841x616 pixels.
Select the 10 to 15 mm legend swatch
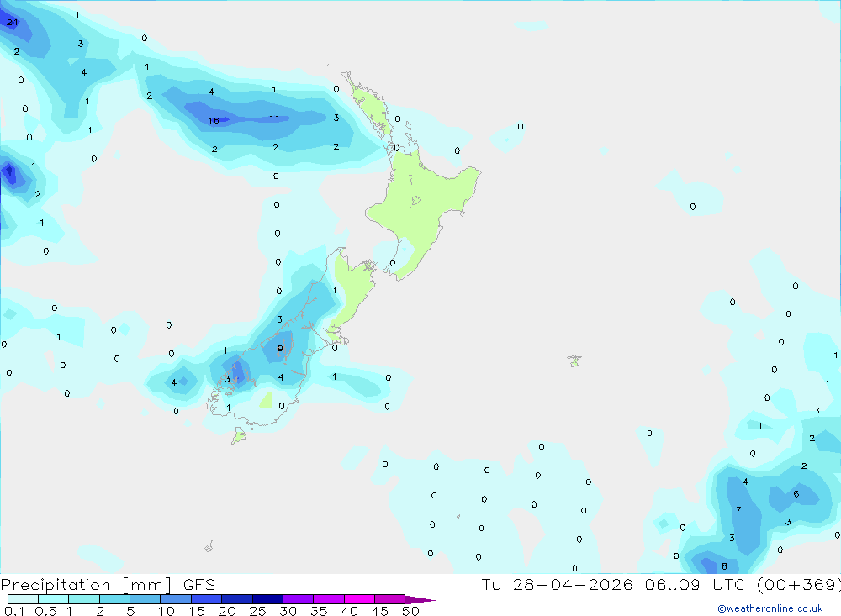click(176, 599)
